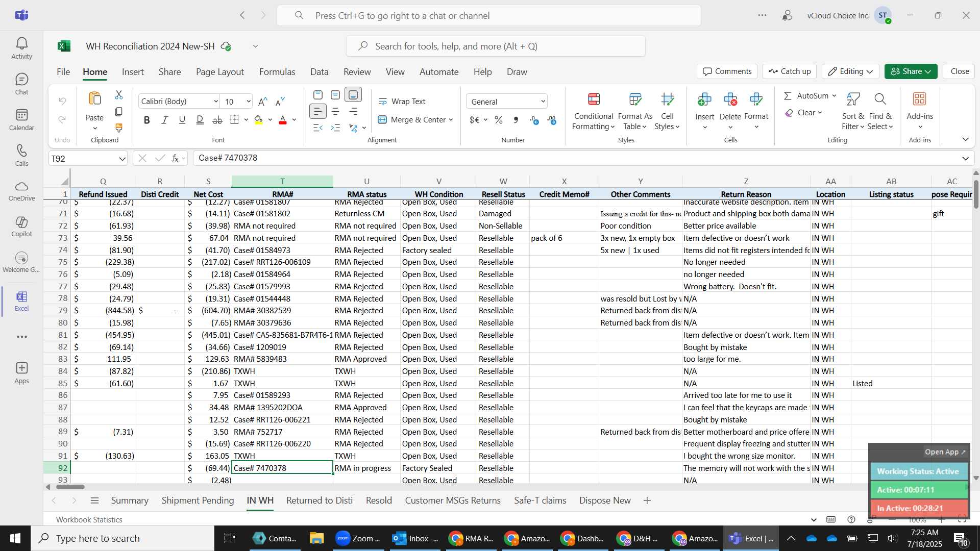This screenshot has width=980, height=551.
Task: Click the Excel search box
Action: [496, 46]
